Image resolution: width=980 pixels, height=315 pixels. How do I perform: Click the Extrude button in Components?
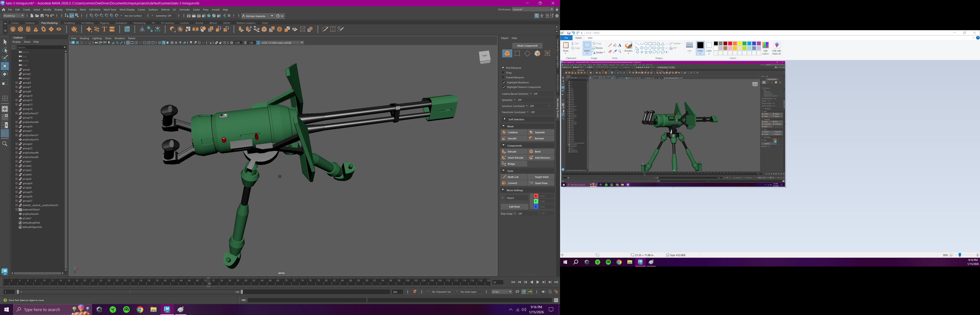[x=512, y=151]
